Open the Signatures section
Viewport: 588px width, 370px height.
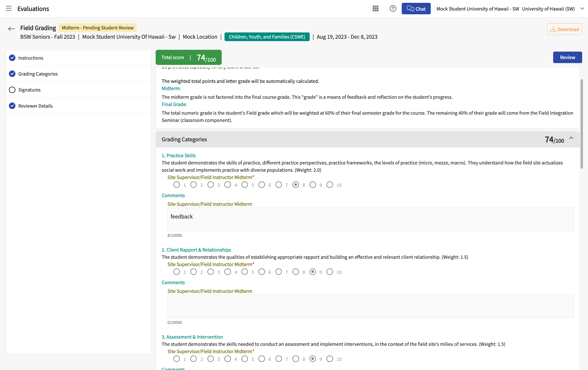point(78,90)
